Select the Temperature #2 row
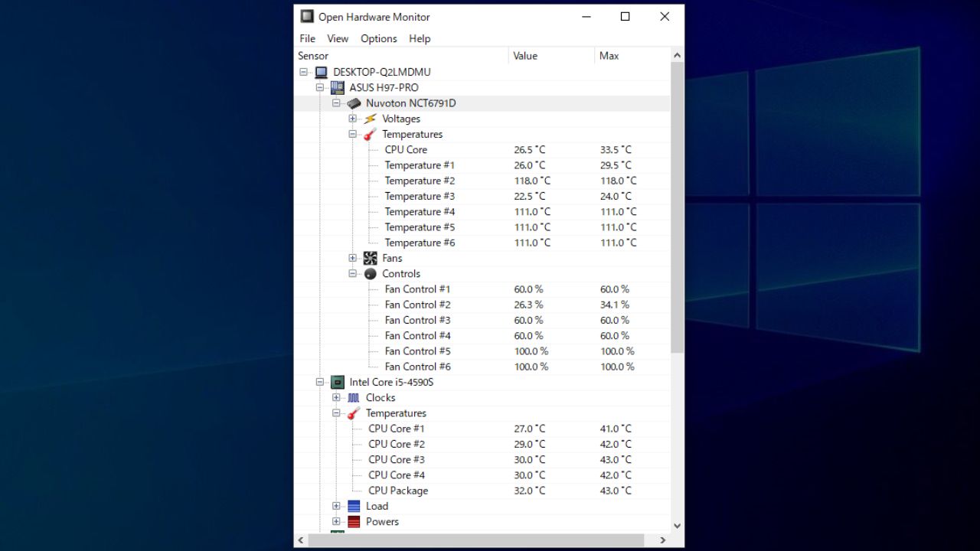 pos(482,181)
